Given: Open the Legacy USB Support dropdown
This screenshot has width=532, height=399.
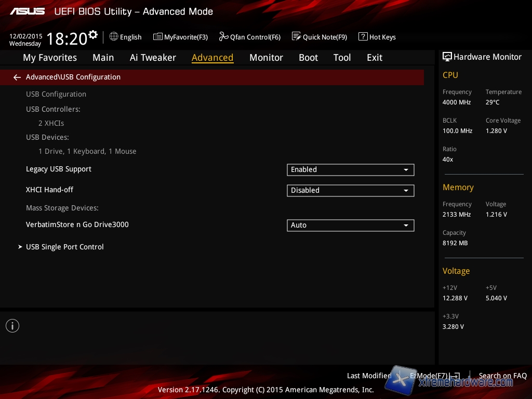Looking at the screenshot, I should pyautogui.click(x=350, y=169).
